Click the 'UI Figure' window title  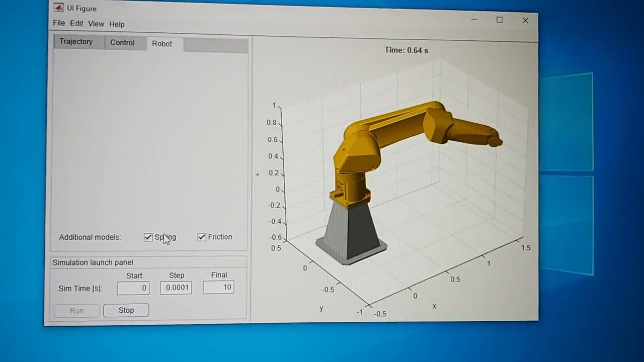pyautogui.click(x=82, y=9)
